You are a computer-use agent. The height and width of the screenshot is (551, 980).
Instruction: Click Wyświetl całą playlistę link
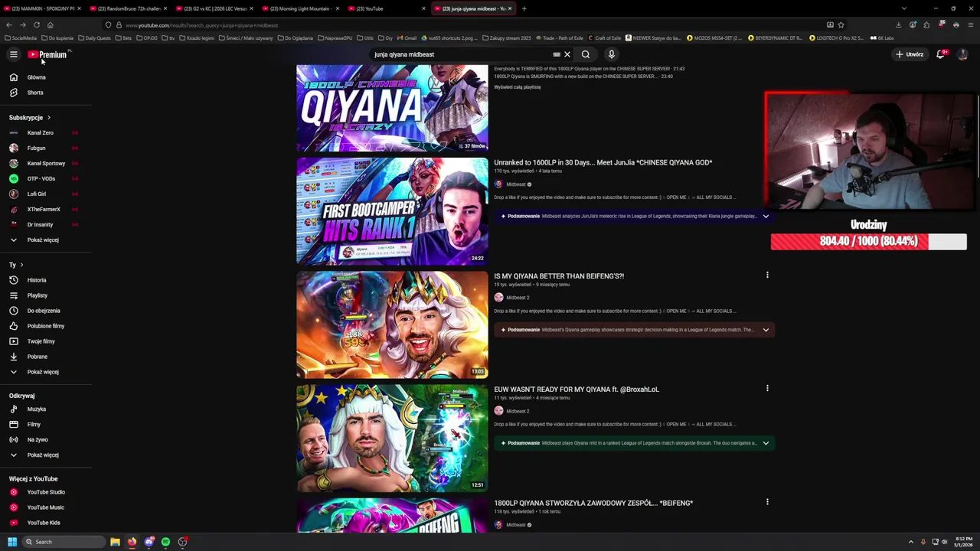[518, 87]
